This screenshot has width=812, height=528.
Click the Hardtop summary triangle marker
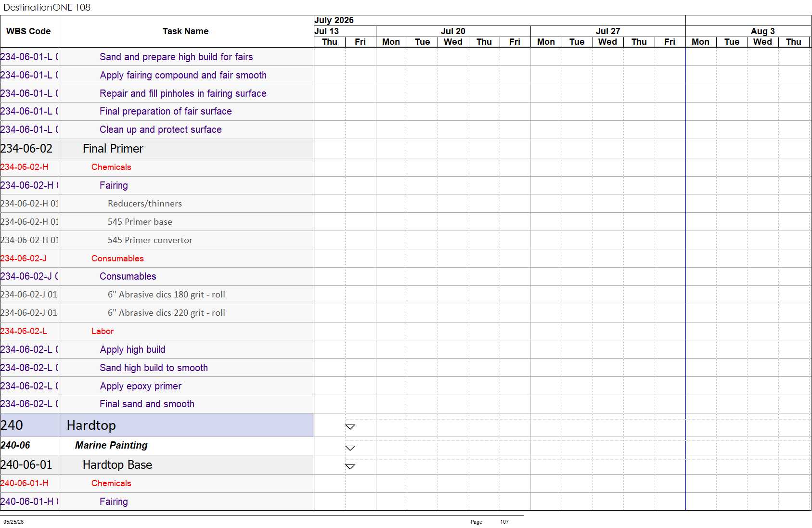(350, 427)
